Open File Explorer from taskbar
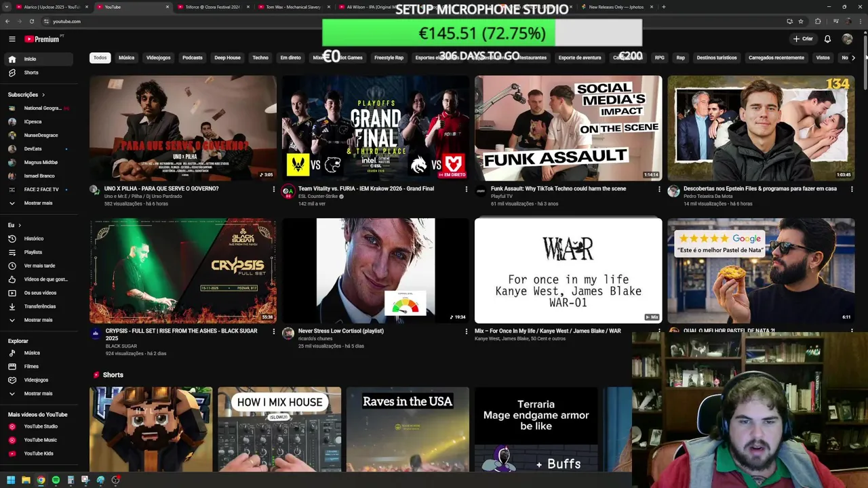The image size is (868, 488). 26,480
